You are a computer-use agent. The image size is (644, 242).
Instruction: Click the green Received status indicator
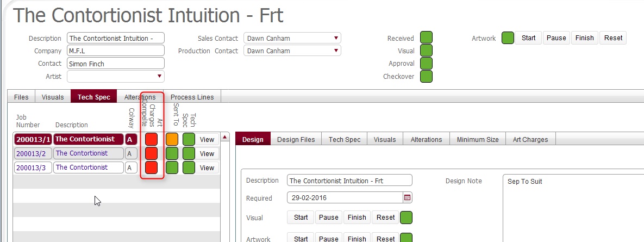426,38
